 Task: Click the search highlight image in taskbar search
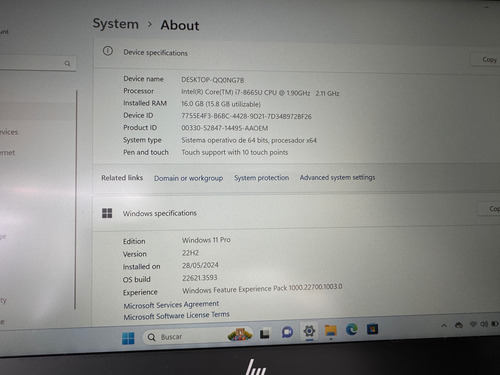(239, 334)
